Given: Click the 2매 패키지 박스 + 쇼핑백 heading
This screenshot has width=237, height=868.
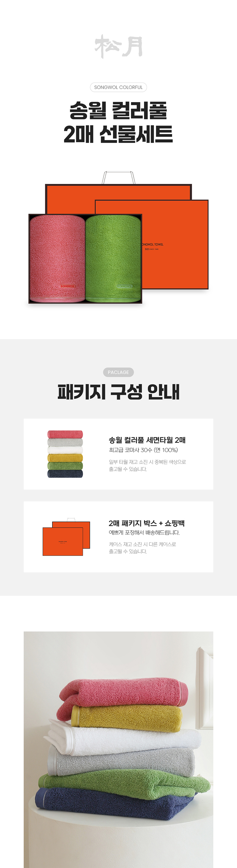Looking at the screenshot, I should tap(147, 523).
